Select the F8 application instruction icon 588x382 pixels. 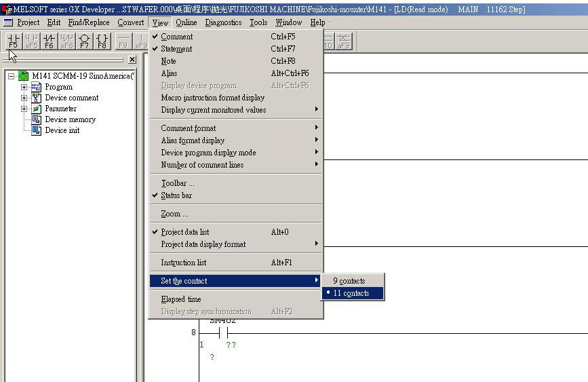point(102,41)
